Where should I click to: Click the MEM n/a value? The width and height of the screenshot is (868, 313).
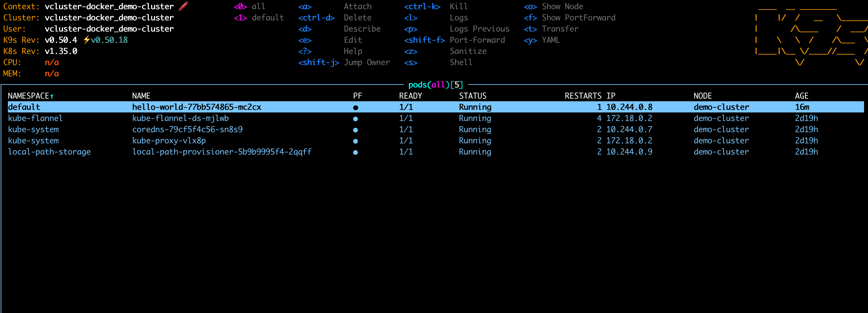[x=52, y=73]
